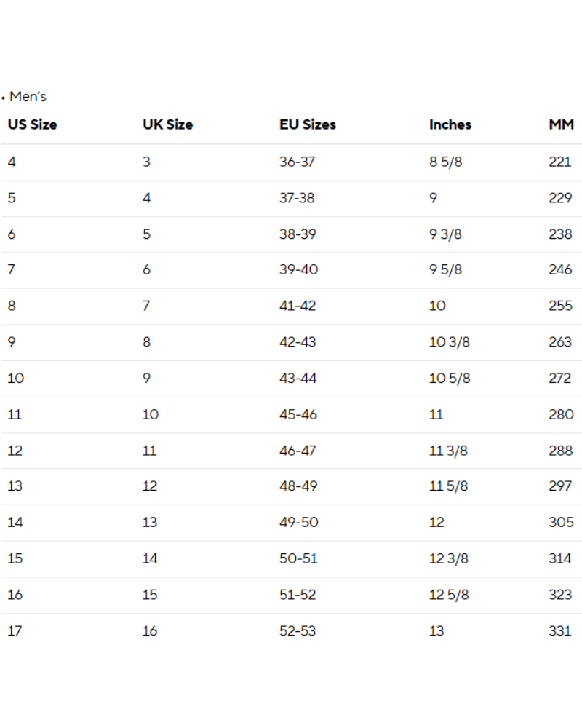Click the Inches column header

point(450,124)
